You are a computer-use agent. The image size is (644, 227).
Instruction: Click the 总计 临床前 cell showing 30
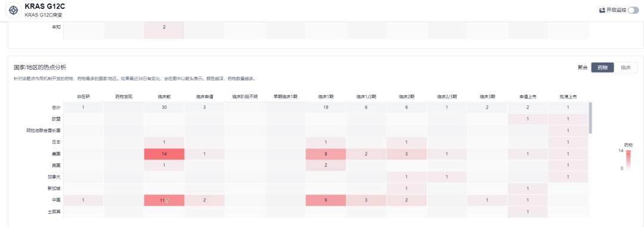pyautogui.click(x=165, y=108)
